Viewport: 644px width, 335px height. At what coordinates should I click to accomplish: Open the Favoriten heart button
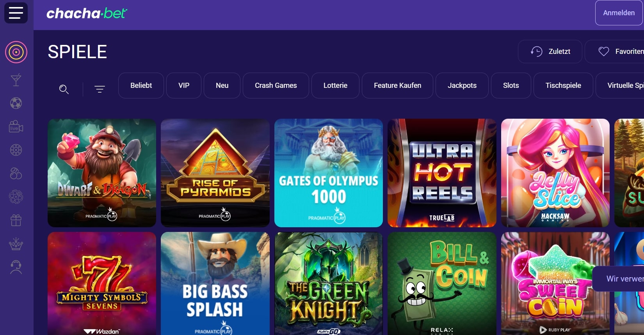point(615,52)
